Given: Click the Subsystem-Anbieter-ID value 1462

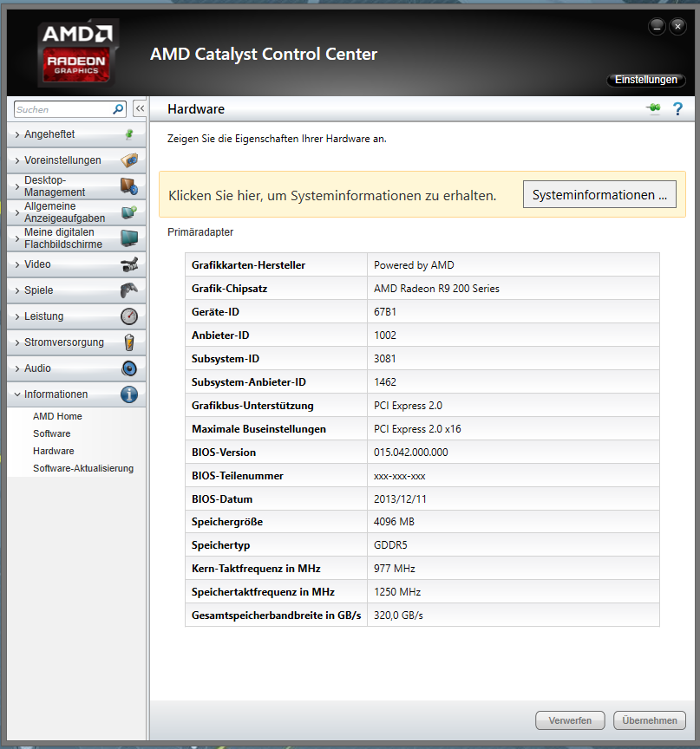Looking at the screenshot, I should (384, 382).
